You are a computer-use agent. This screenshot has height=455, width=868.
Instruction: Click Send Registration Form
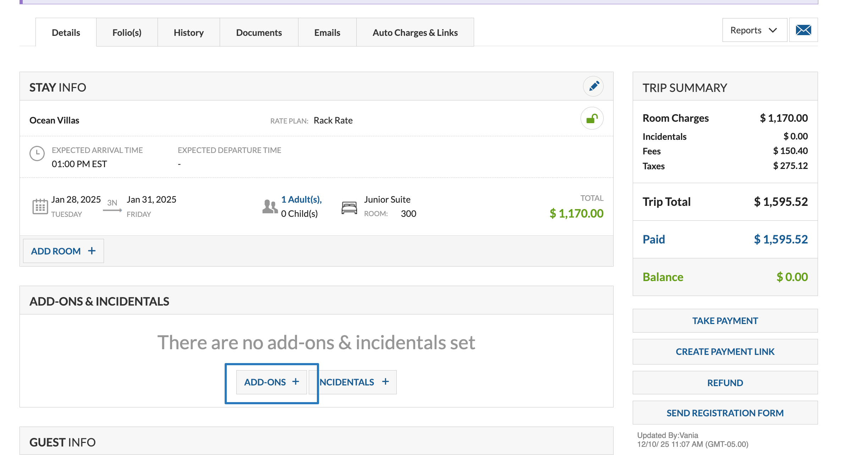[725, 413]
